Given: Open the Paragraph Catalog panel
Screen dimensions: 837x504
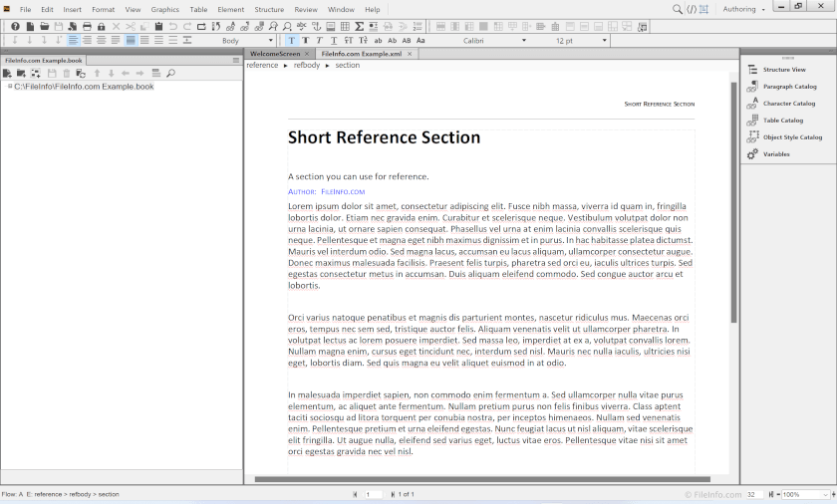Looking at the screenshot, I should click(789, 87).
